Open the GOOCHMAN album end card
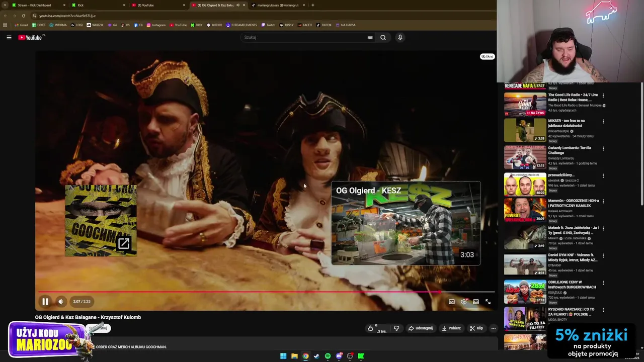644x362 pixels. point(101,221)
